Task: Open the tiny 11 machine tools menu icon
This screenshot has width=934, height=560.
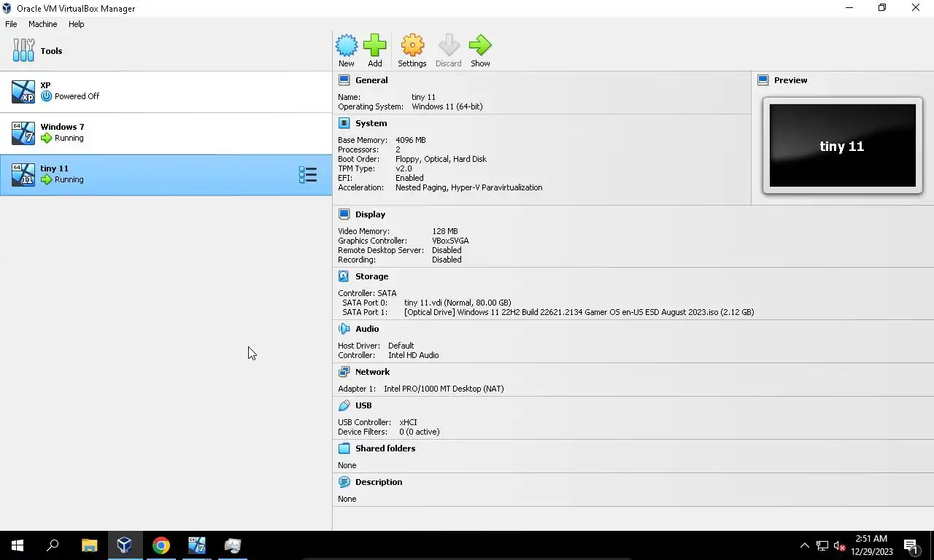Action: 308,175
